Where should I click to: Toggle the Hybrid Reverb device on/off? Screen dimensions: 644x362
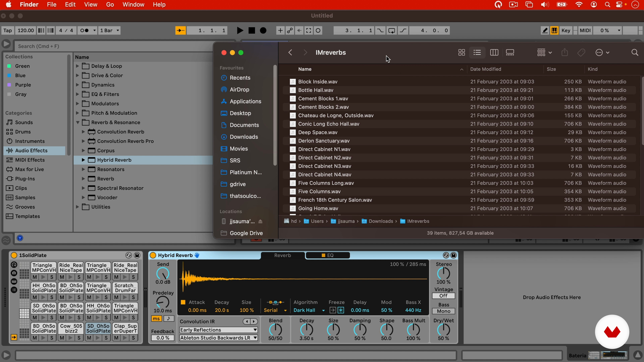click(153, 255)
